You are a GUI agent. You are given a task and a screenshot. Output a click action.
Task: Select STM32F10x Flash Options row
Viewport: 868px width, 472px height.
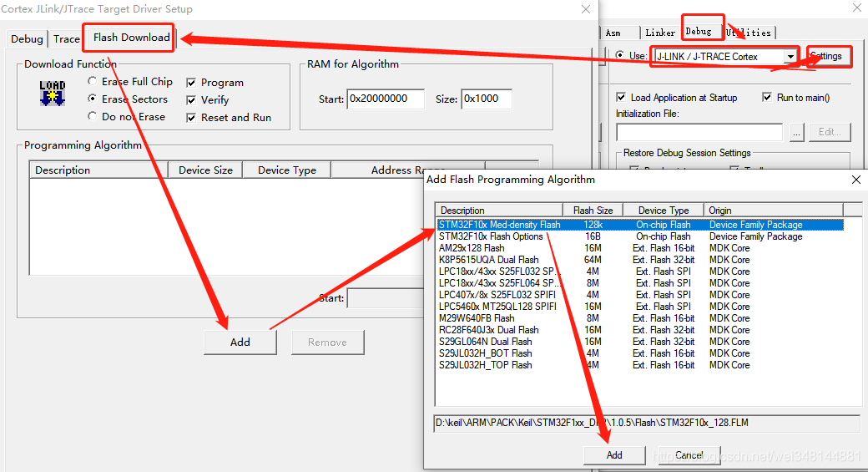(640, 236)
